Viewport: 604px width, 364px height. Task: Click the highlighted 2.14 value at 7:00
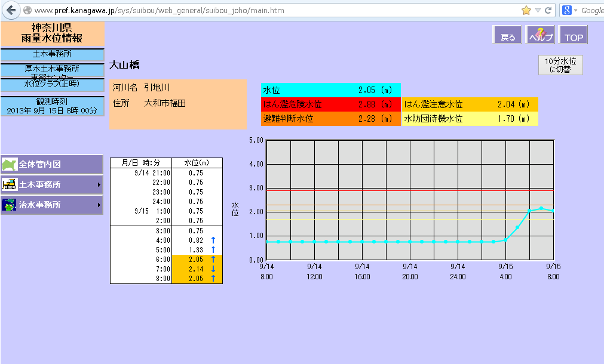coord(196,269)
